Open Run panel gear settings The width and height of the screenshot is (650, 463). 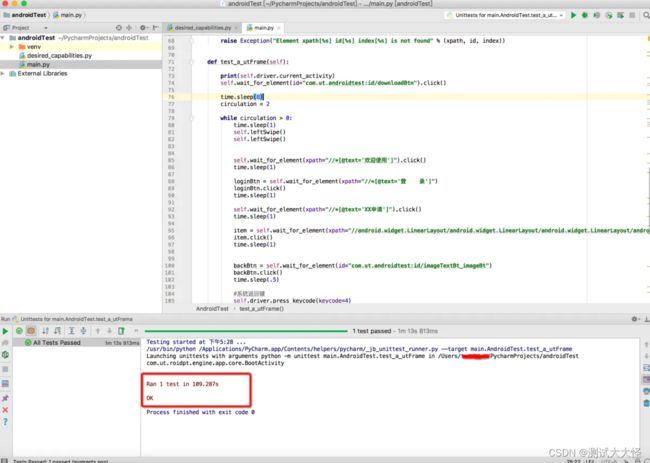tap(634, 319)
